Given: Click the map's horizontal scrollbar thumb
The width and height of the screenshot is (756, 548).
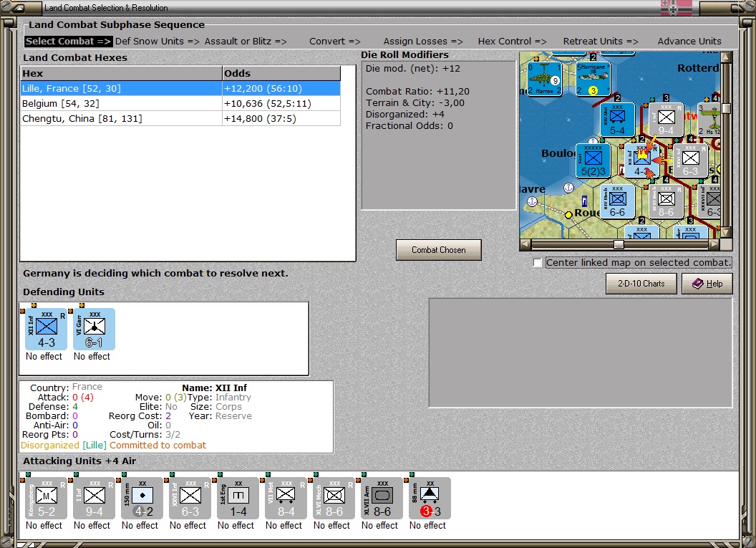Looking at the screenshot, I should click(619, 244).
